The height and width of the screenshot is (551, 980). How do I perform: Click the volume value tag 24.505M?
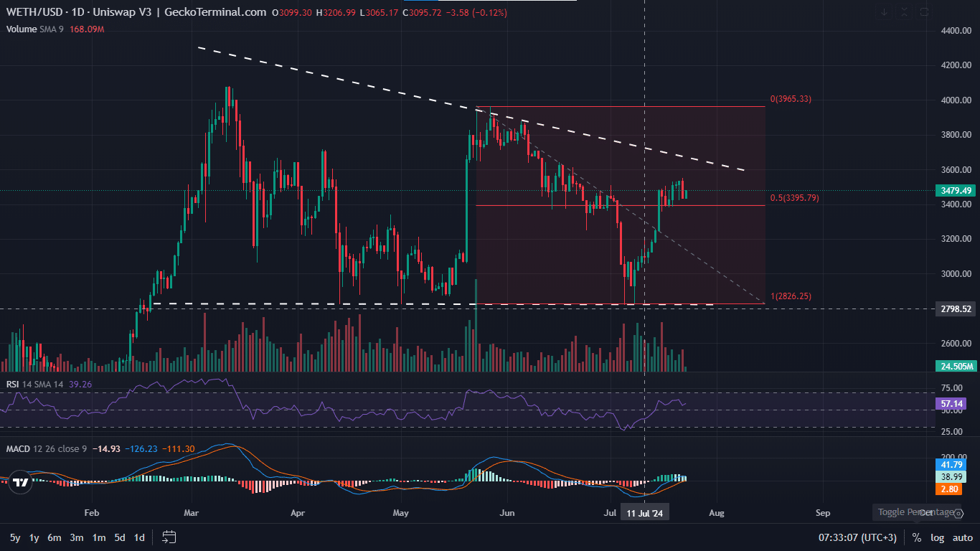click(x=956, y=366)
